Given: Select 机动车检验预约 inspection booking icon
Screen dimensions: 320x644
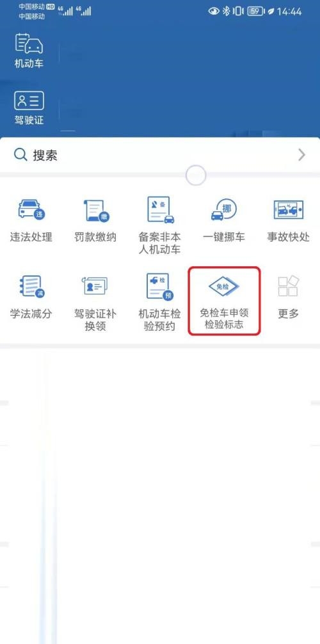Looking at the screenshot, I should (160, 287).
